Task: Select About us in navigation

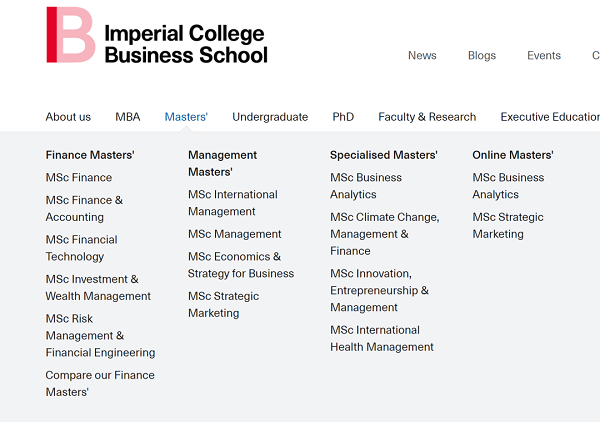Action: (68, 117)
